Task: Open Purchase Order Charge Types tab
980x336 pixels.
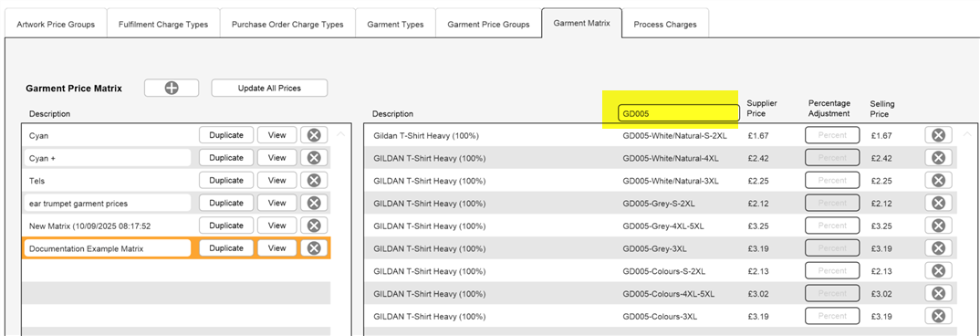Action: tap(287, 25)
